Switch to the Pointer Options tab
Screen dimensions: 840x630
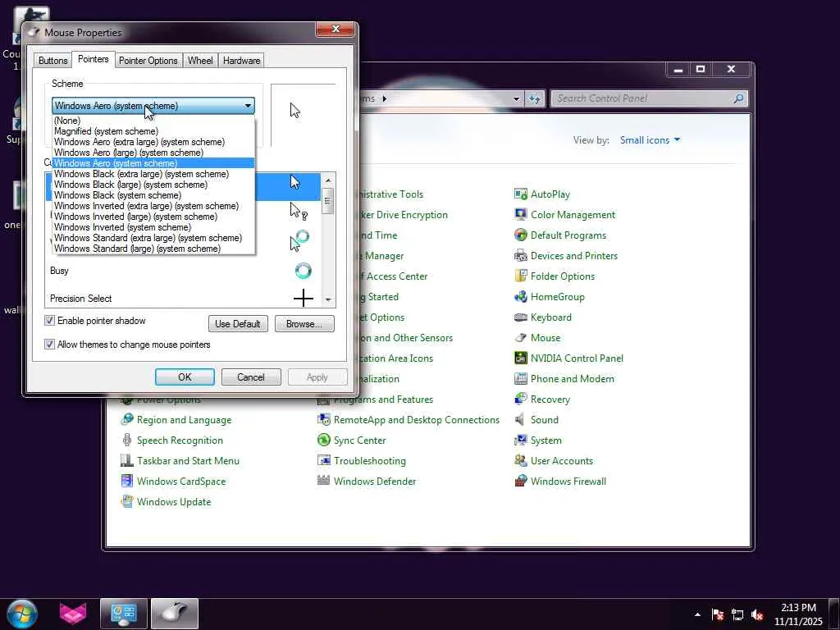click(x=148, y=61)
